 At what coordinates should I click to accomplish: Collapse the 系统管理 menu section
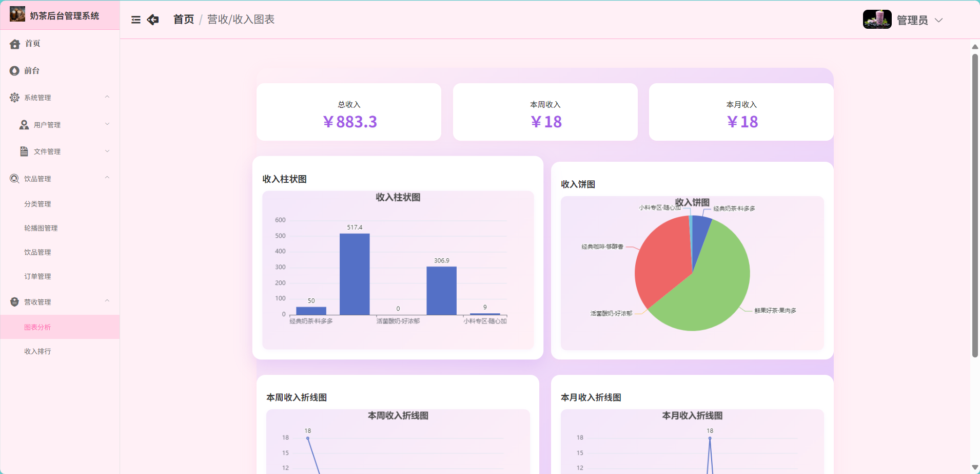107,97
